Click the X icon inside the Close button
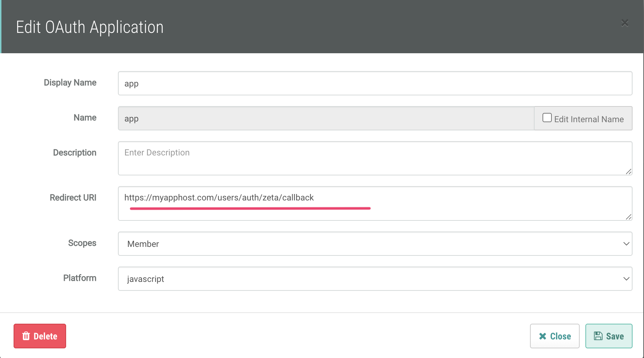 pos(543,336)
